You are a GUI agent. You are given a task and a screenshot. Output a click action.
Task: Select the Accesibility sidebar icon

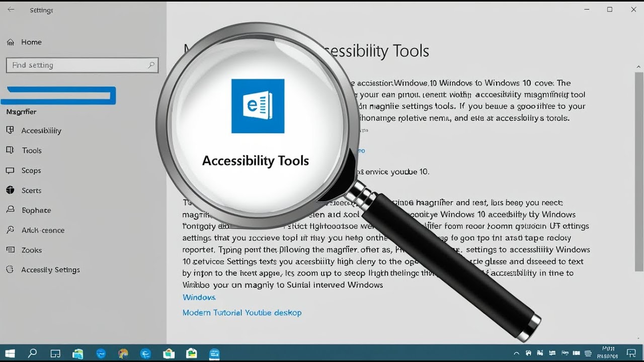[10, 130]
